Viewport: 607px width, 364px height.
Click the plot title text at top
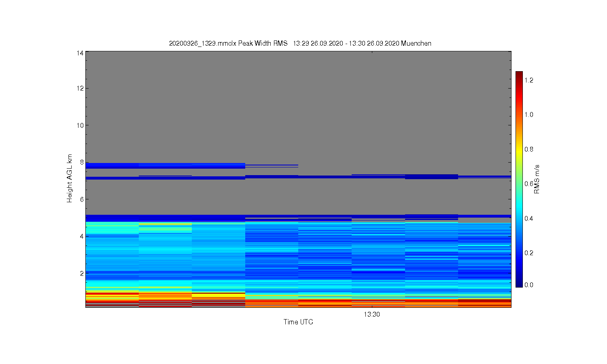tap(300, 43)
